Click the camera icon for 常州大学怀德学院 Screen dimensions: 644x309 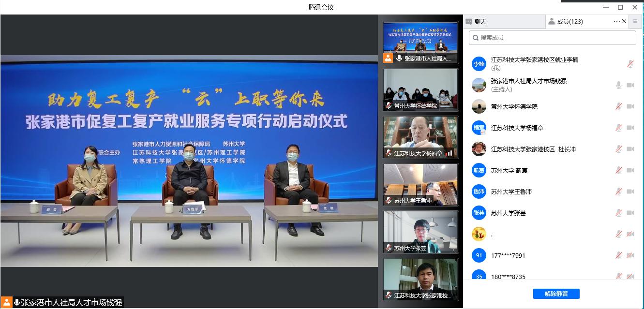[630, 106]
